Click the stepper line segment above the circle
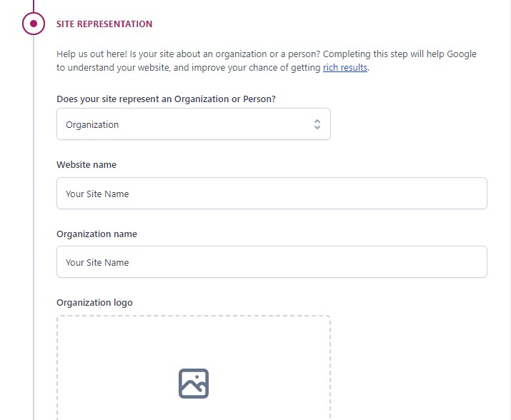511x420 pixels. point(34,5)
